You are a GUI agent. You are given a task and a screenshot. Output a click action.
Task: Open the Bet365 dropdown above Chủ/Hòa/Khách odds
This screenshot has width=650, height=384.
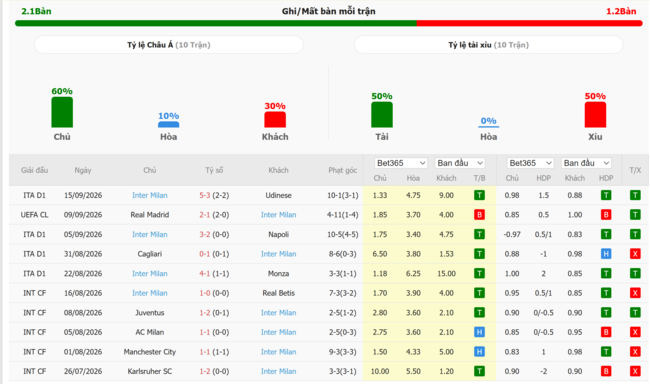(x=400, y=163)
